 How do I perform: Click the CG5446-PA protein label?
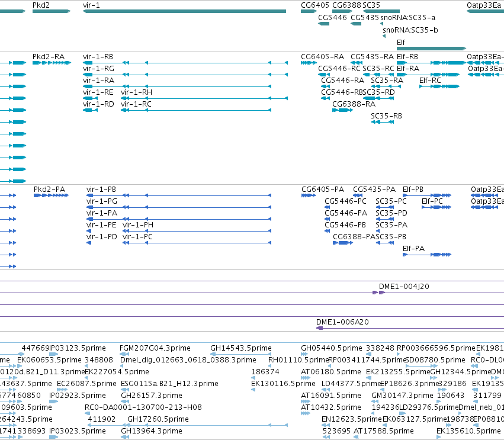coord(346,213)
